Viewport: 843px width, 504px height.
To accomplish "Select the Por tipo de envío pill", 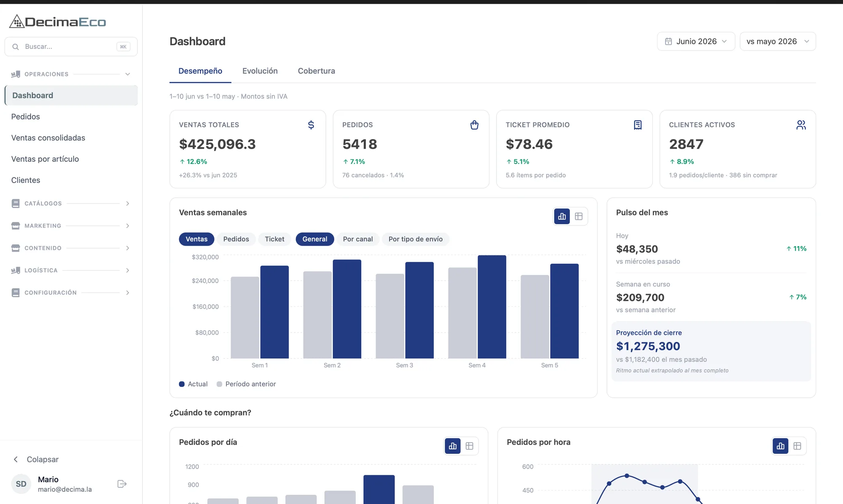I will (x=416, y=239).
